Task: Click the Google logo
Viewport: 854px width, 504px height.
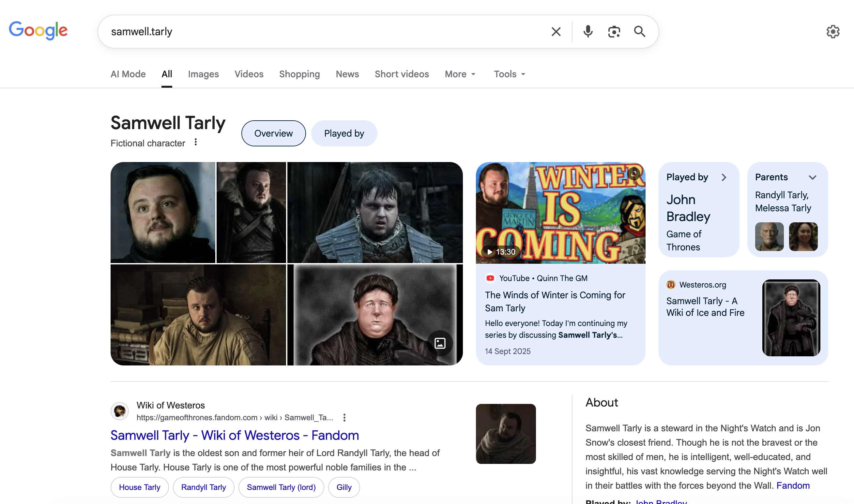Action: click(x=38, y=31)
